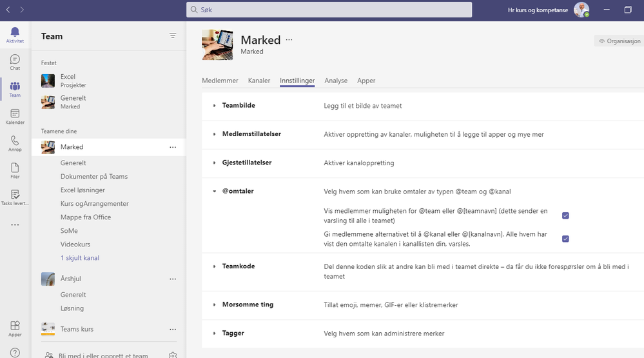Screen dimensions: 644x358
Task: Click the Organisasjon button
Action: click(x=620, y=41)
